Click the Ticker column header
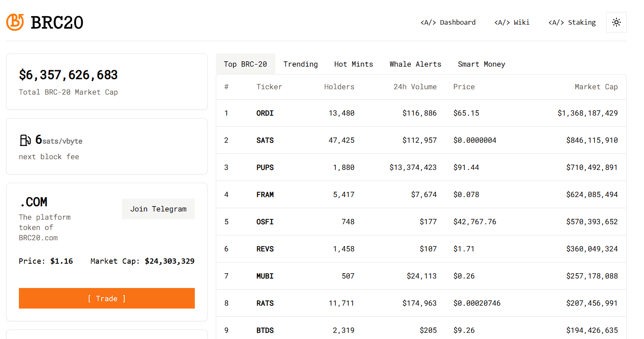The image size is (644, 339). pyautogui.click(x=269, y=87)
